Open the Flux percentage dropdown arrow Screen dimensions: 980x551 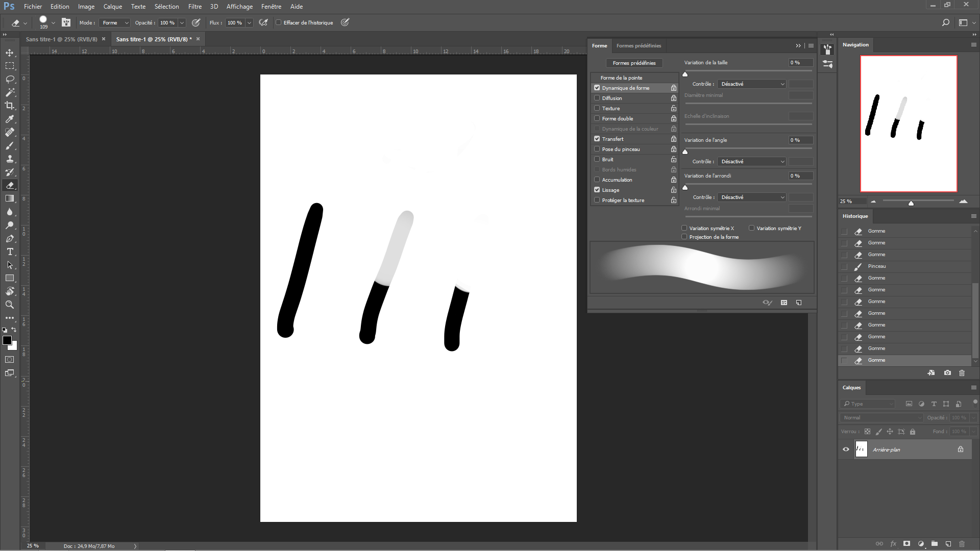coord(249,23)
